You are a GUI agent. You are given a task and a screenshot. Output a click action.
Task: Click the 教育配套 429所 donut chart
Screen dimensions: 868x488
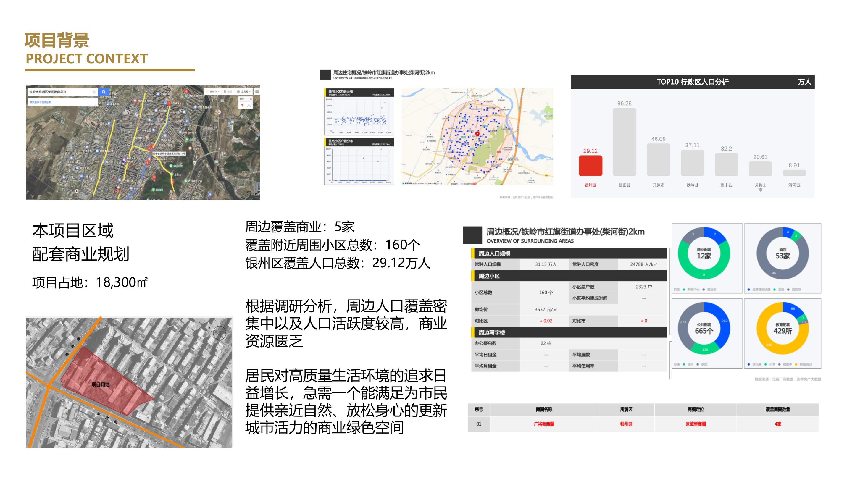pos(783,328)
